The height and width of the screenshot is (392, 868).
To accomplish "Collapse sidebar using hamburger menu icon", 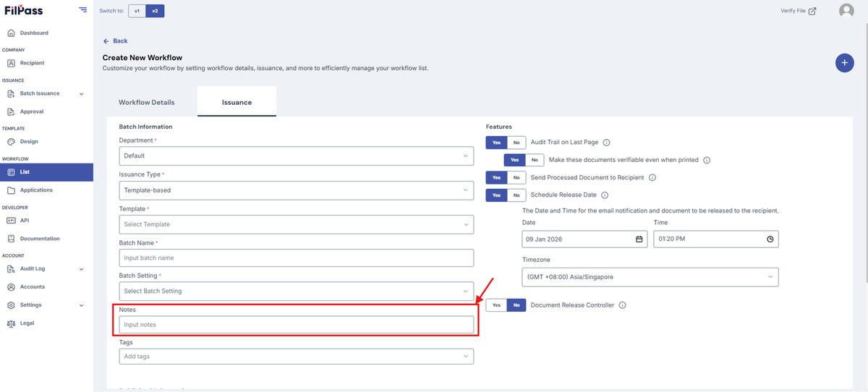I will click(x=83, y=10).
